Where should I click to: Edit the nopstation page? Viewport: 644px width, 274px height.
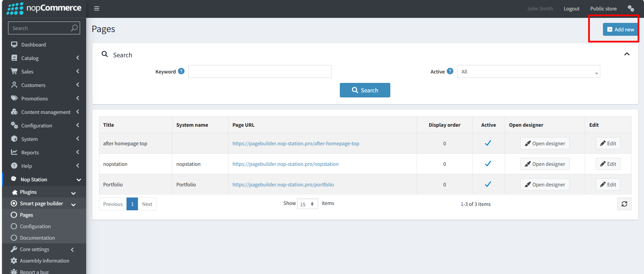pos(608,164)
